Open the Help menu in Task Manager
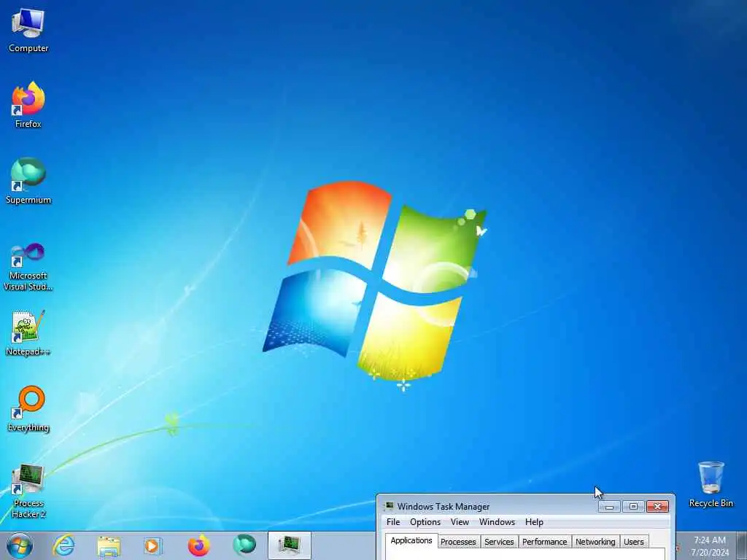 click(x=534, y=522)
